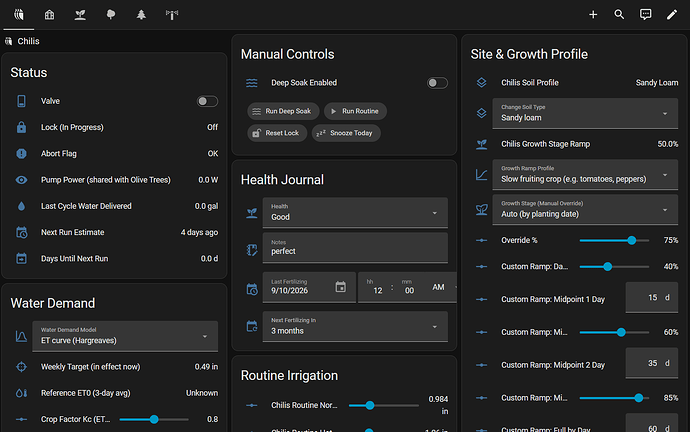Click the Weekly Target 0.49 in value
Viewport: 690px width, 432px height.
pyautogui.click(x=206, y=366)
